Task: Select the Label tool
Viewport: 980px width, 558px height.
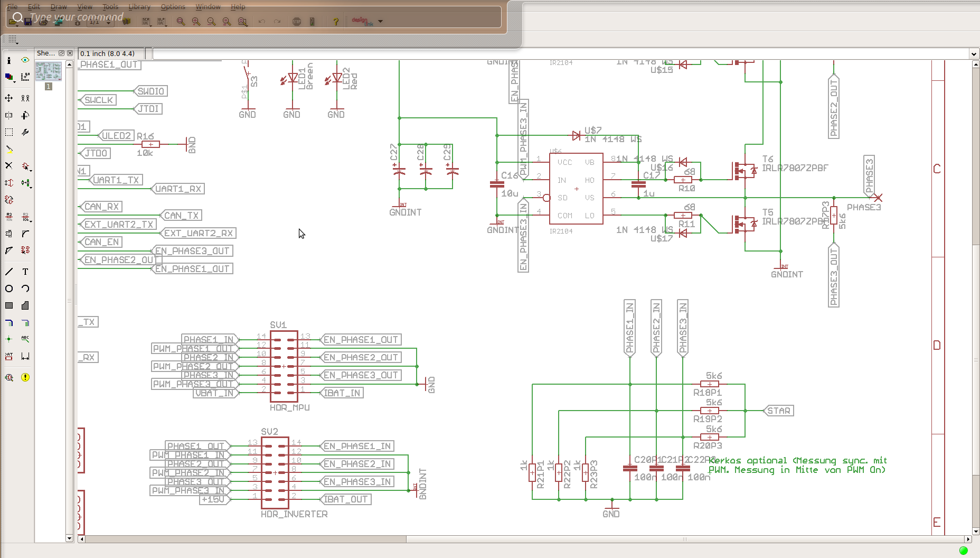Action: tap(25, 339)
